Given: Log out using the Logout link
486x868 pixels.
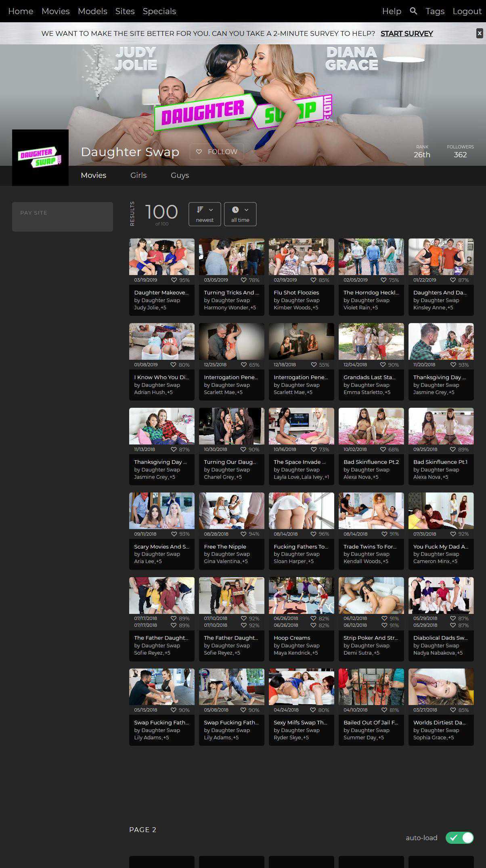Looking at the screenshot, I should tap(467, 11).
